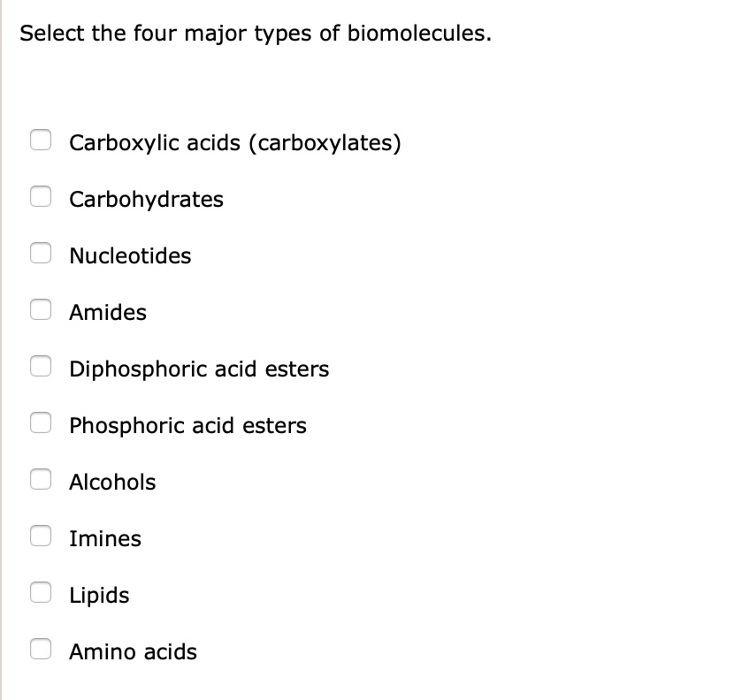Select the Diphosphoric acid esters label
The width and height of the screenshot is (734, 700).
coord(199,369)
